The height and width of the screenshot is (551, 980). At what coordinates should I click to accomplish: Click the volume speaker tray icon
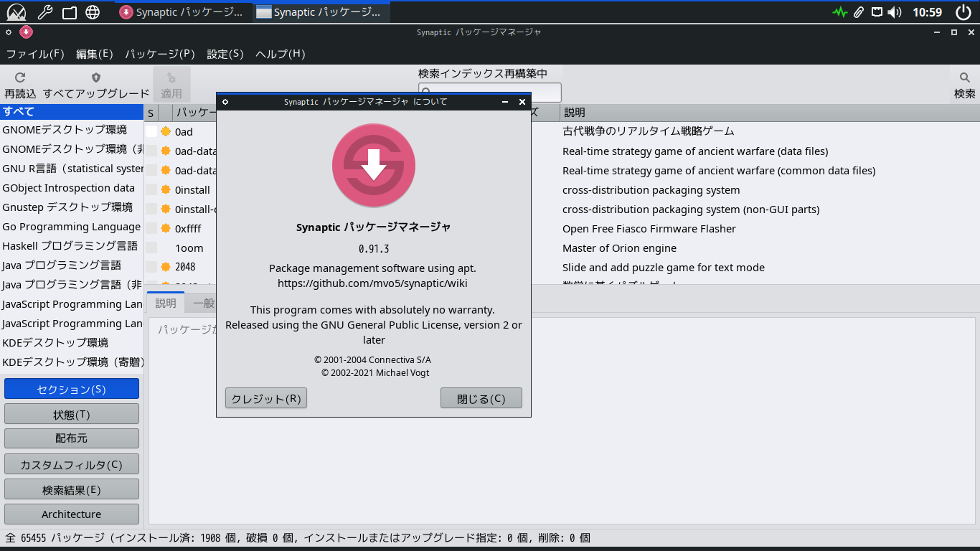894,12
